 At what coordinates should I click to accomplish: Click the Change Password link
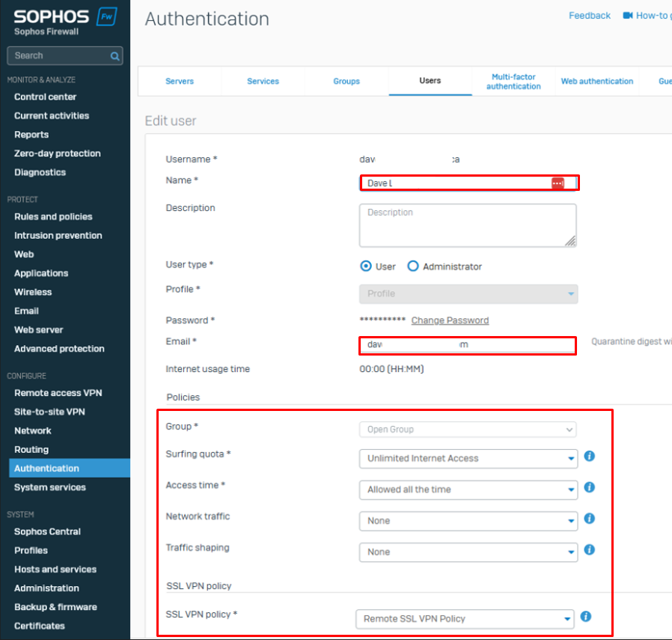[450, 320]
